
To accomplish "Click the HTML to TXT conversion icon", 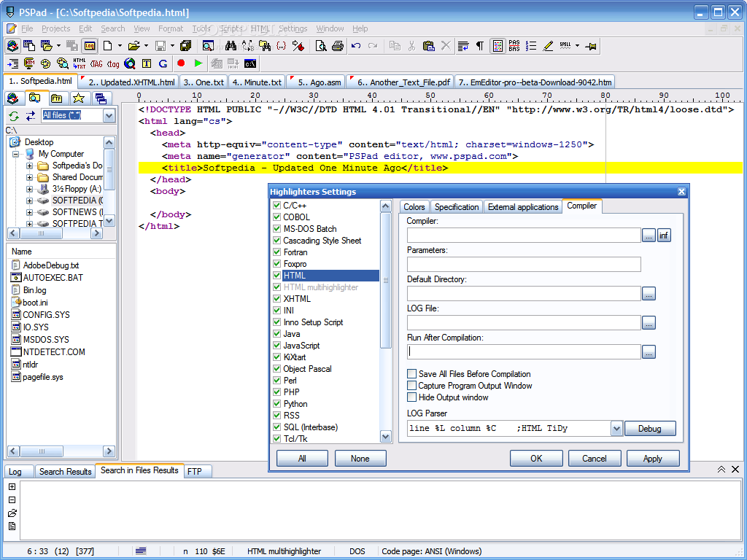I will point(79,63).
